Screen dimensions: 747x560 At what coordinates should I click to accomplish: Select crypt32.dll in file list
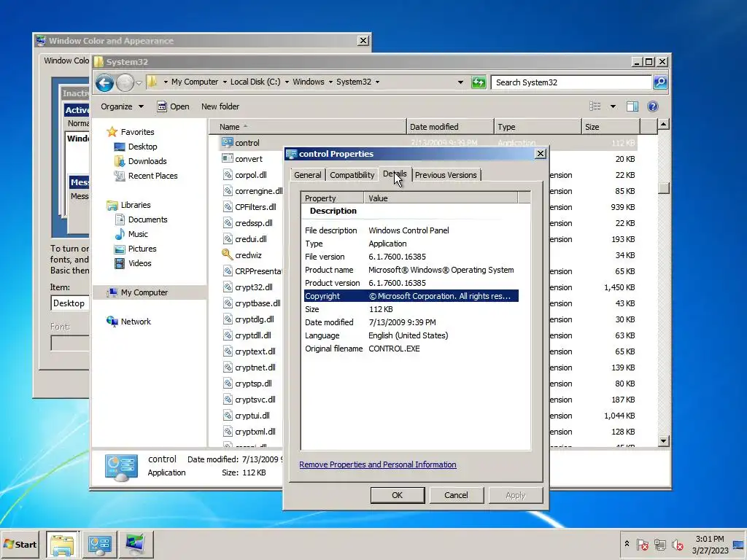(253, 287)
